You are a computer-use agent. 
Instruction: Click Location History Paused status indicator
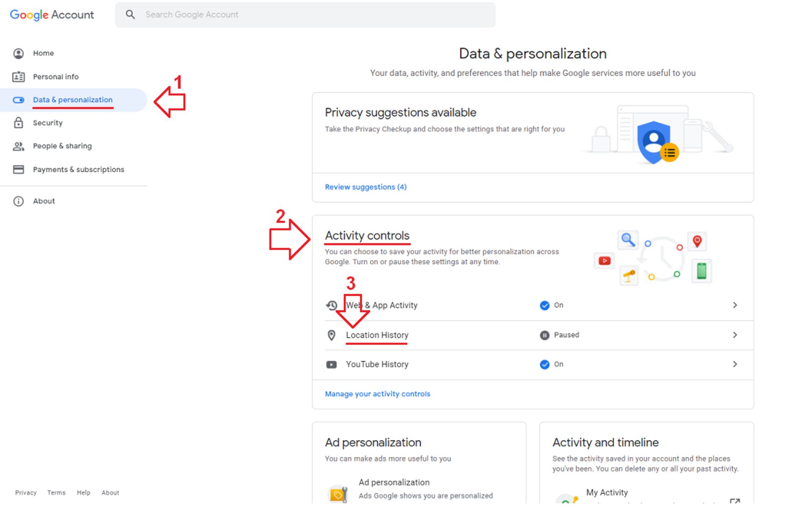click(545, 335)
